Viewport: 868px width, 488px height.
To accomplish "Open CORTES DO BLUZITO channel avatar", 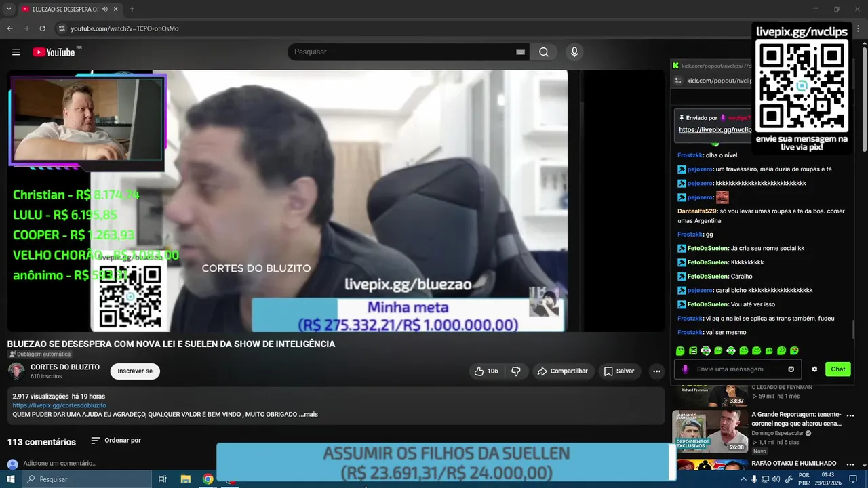I will tap(16, 371).
